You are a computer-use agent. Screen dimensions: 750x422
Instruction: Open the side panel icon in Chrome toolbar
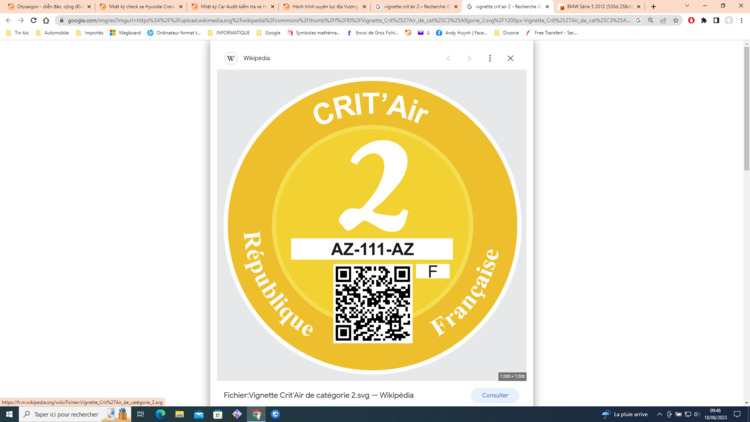716,21
